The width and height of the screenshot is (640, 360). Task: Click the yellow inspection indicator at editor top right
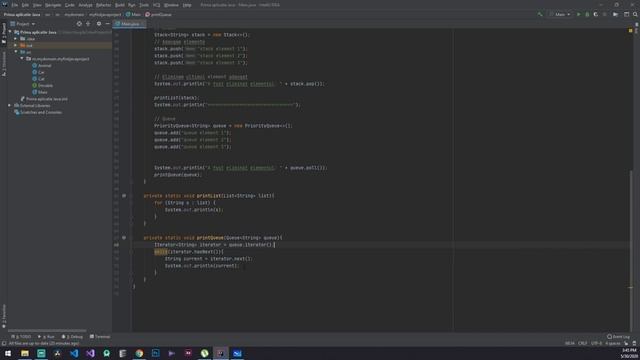631,31
